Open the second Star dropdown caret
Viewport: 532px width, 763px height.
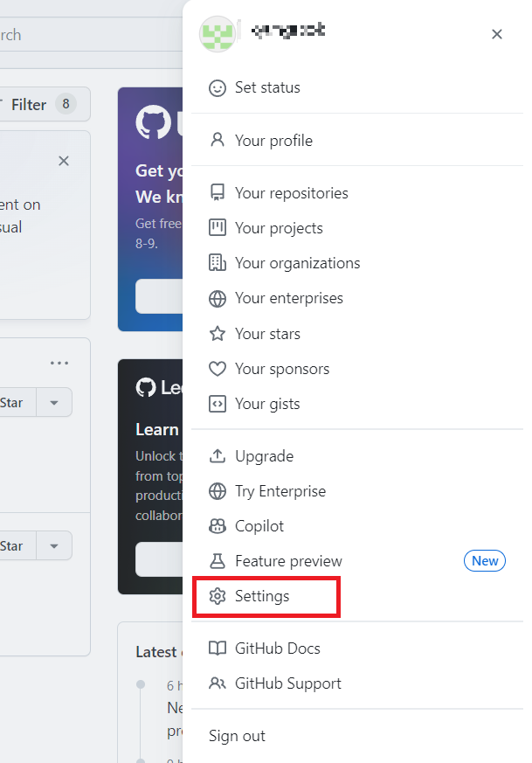tap(54, 545)
